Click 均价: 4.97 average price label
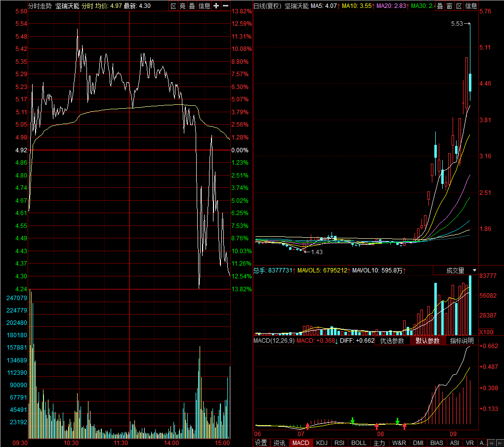 pyautogui.click(x=109, y=6)
